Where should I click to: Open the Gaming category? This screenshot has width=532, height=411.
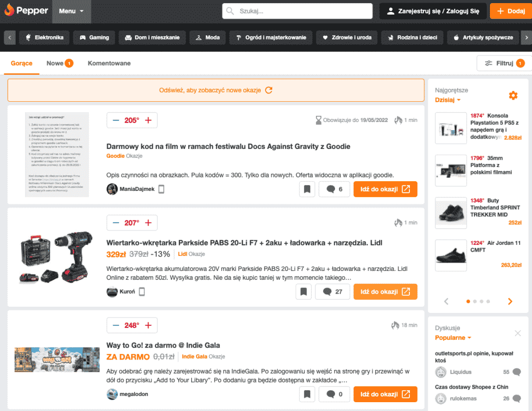pyautogui.click(x=95, y=37)
